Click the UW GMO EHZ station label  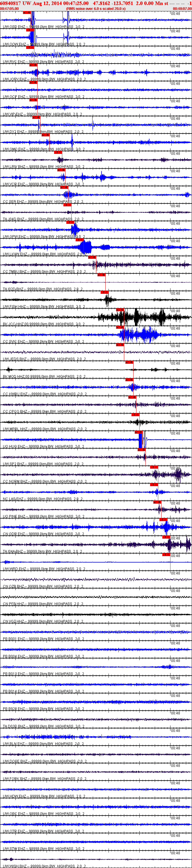click(x=44, y=149)
